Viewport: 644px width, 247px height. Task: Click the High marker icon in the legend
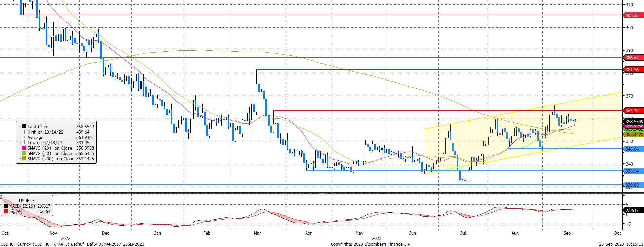[24, 132]
